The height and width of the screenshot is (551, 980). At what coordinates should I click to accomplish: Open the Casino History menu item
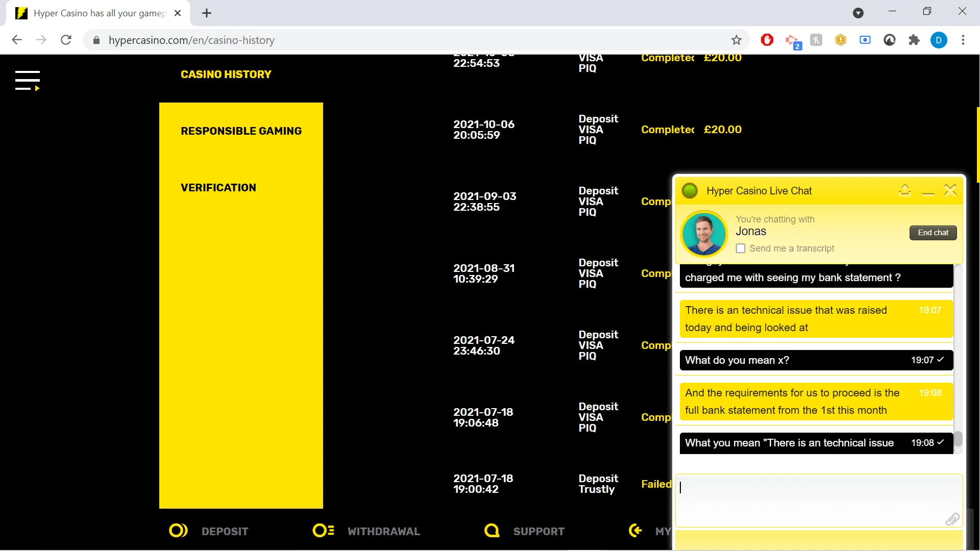pyautogui.click(x=226, y=74)
